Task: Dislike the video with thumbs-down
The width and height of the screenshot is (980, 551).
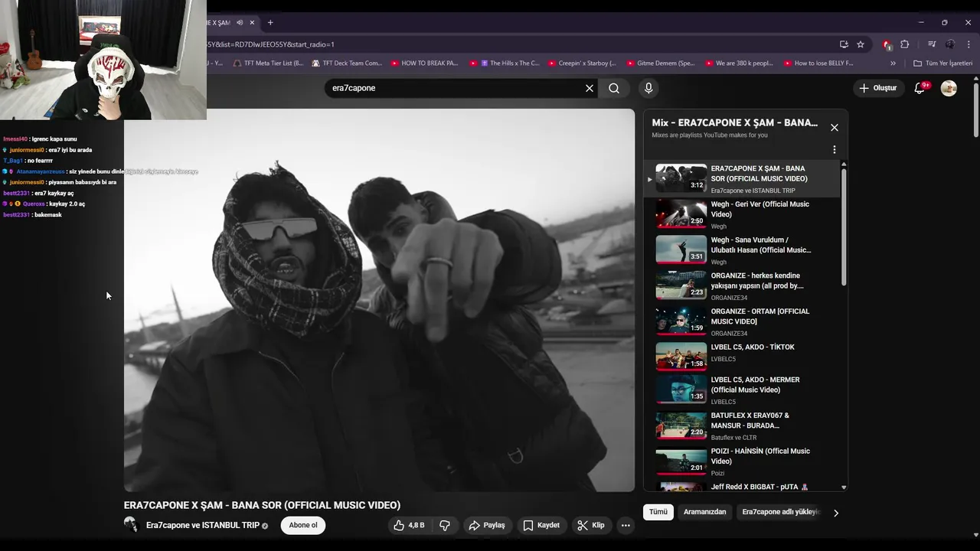Action: pyautogui.click(x=445, y=525)
